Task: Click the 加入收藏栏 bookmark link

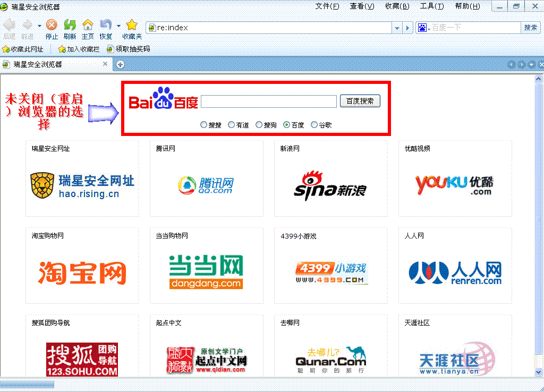Action: coord(79,49)
